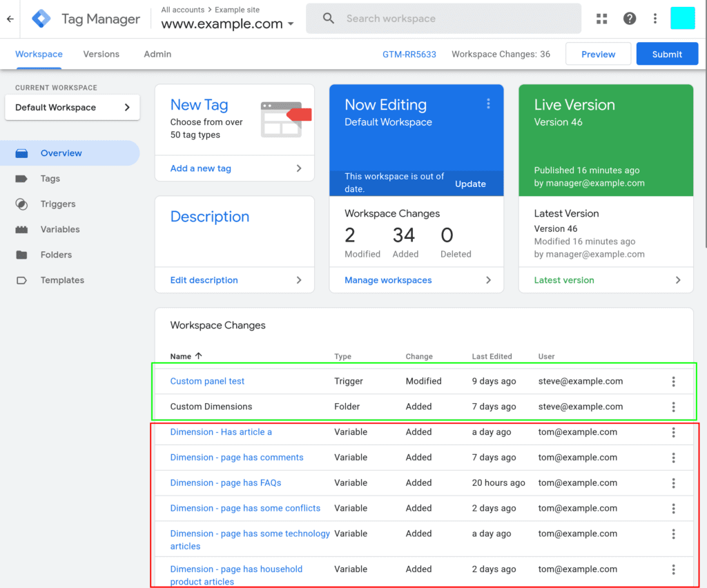Click the Tag Manager logo
707x588 pixels.
[41, 19]
